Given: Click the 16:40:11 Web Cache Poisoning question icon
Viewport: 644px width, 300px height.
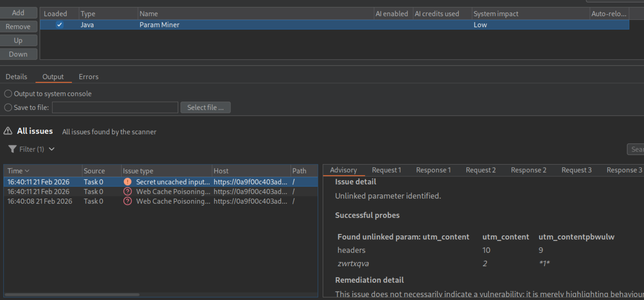Looking at the screenshot, I should 127,192.
